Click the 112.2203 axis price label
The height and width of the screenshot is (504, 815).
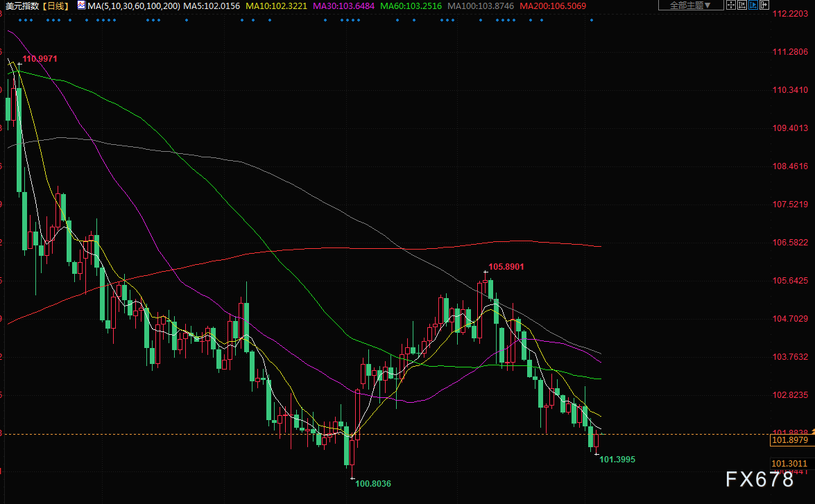pos(791,13)
